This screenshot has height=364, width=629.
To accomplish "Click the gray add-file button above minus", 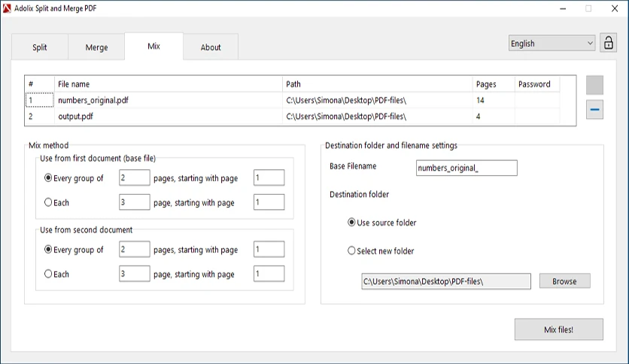I will 594,85.
